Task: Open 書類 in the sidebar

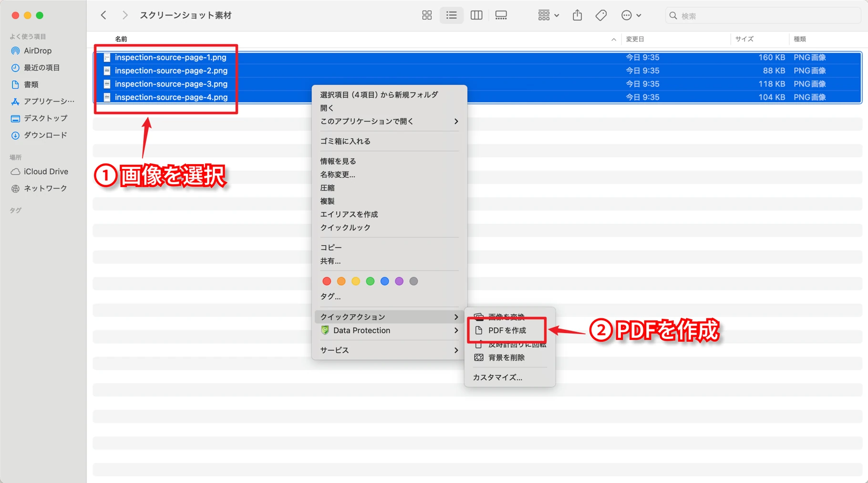Action: point(31,84)
